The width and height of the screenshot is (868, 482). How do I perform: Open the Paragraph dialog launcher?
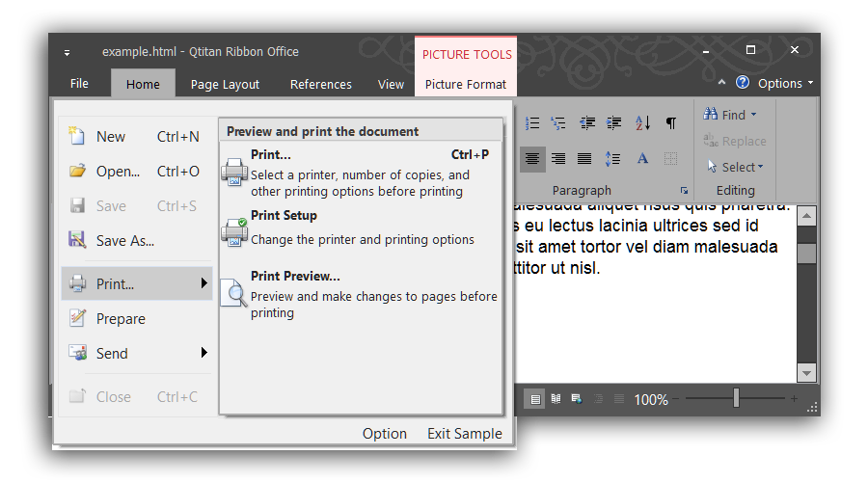(684, 191)
